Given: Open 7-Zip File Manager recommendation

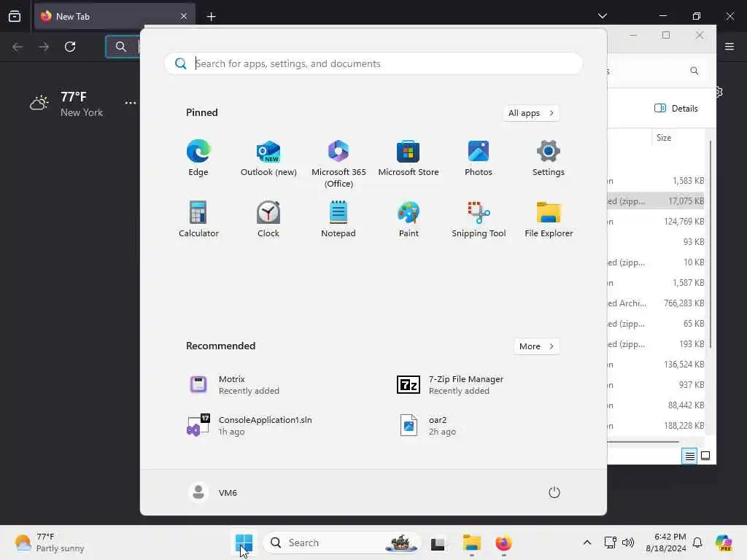Looking at the screenshot, I should (x=449, y=385).
